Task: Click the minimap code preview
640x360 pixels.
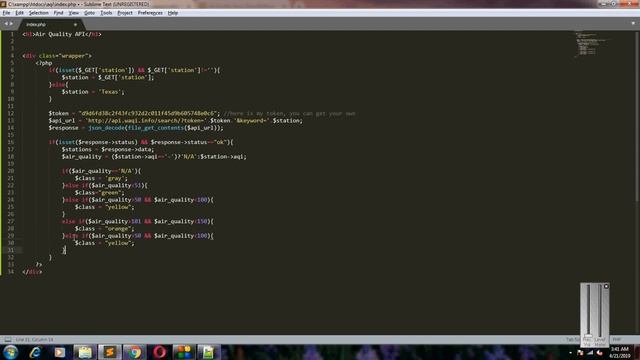Action: (x=591, y=44)
